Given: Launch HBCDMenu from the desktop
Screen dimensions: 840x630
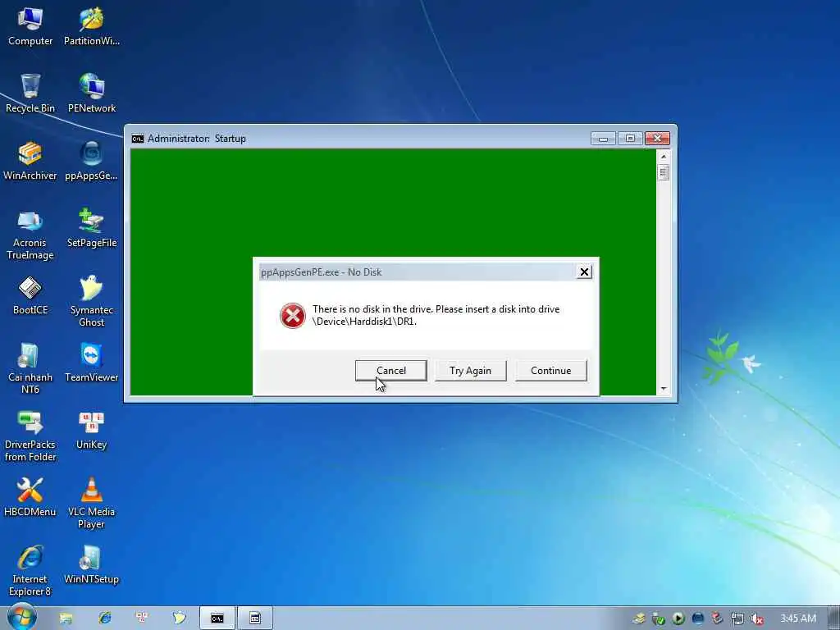Looking at the screenshot, I should tap(30, 498).
